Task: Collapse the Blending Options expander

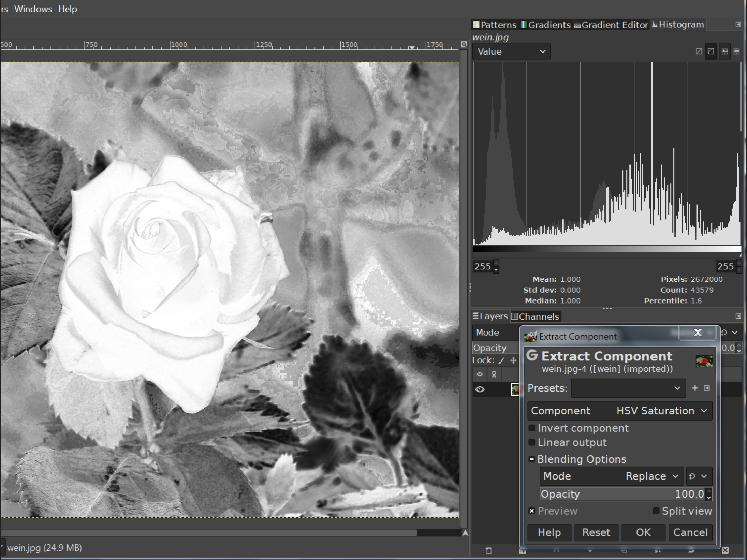Action: tap(532, 459)
